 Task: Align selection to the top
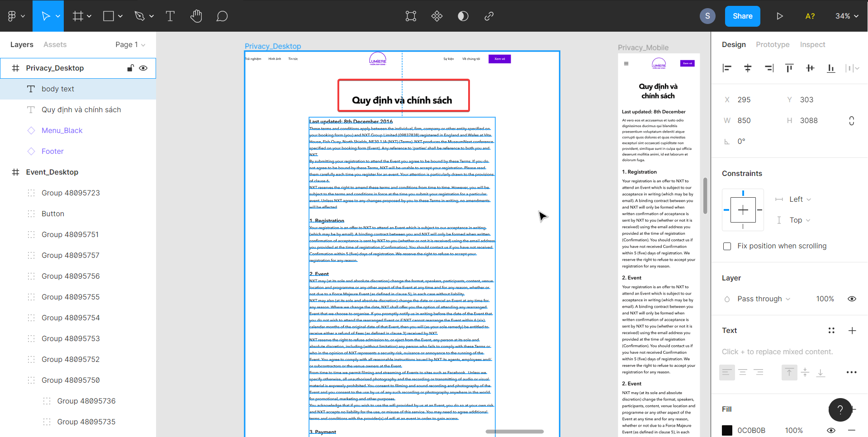point(789,68)
